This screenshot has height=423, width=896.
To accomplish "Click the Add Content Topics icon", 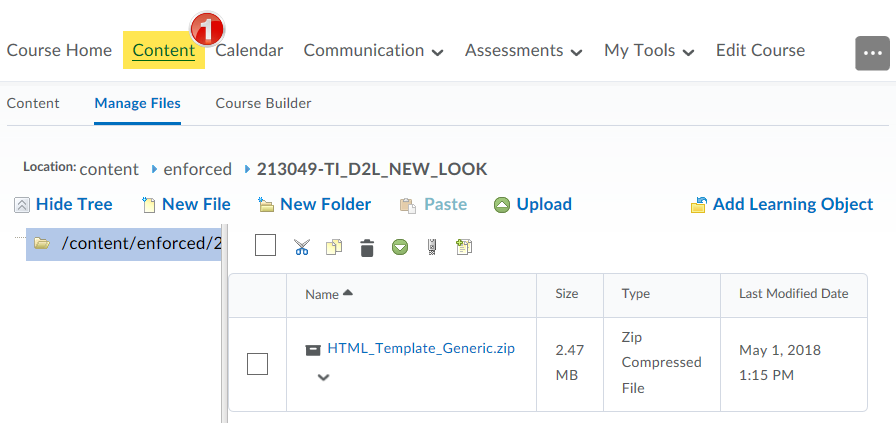I will [464, 247].
